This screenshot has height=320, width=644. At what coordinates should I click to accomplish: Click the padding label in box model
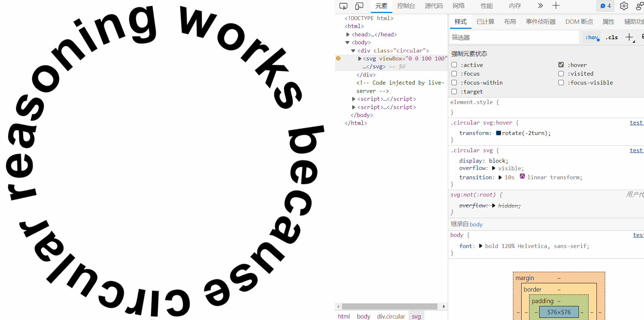tap(542, 301)
